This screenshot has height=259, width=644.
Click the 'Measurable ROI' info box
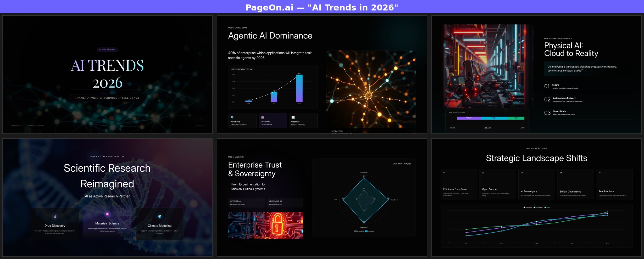tap(285, 202)
